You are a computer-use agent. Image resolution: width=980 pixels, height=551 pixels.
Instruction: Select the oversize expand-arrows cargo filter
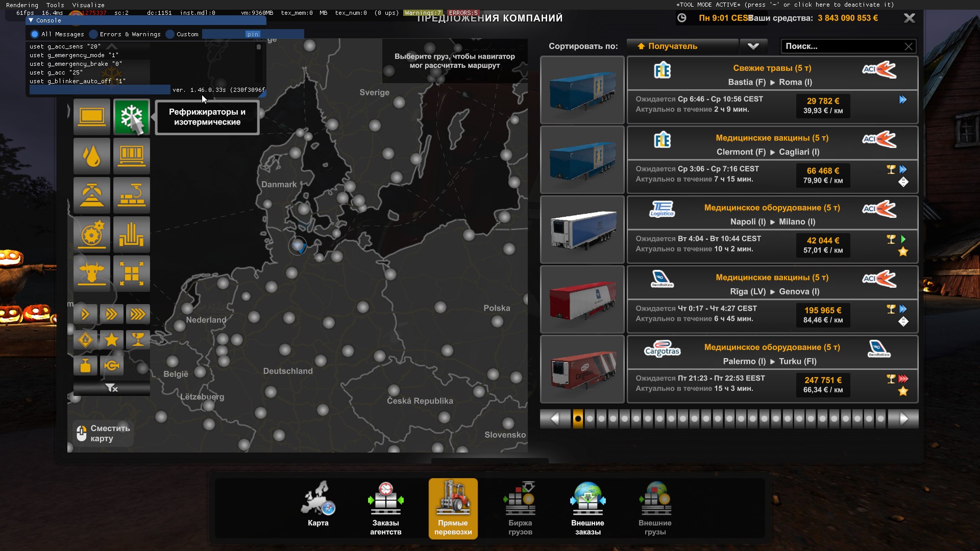(x=132, y=274)
